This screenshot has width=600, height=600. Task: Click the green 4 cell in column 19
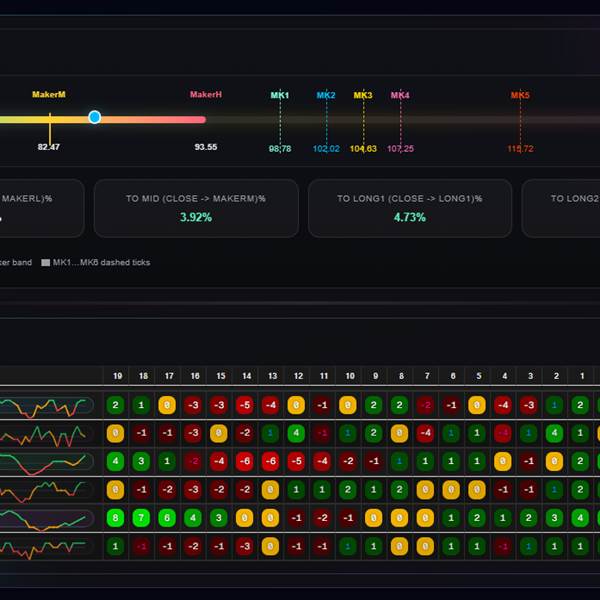115,461
